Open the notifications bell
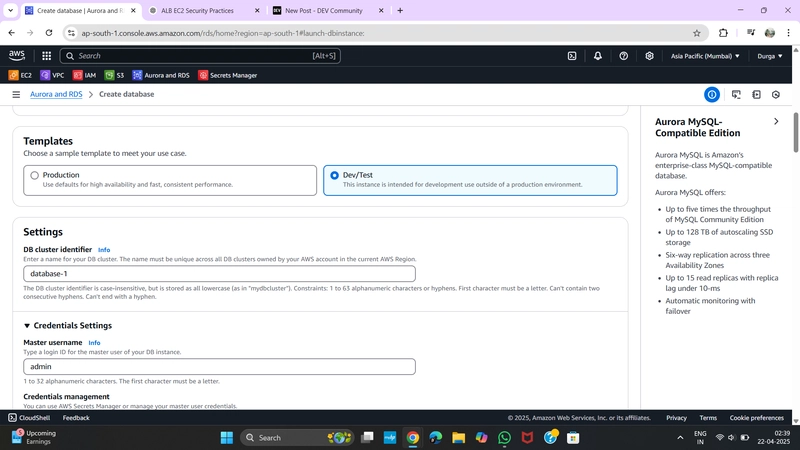The width and height of the screenshot is (800, 450). pos(597,56)
